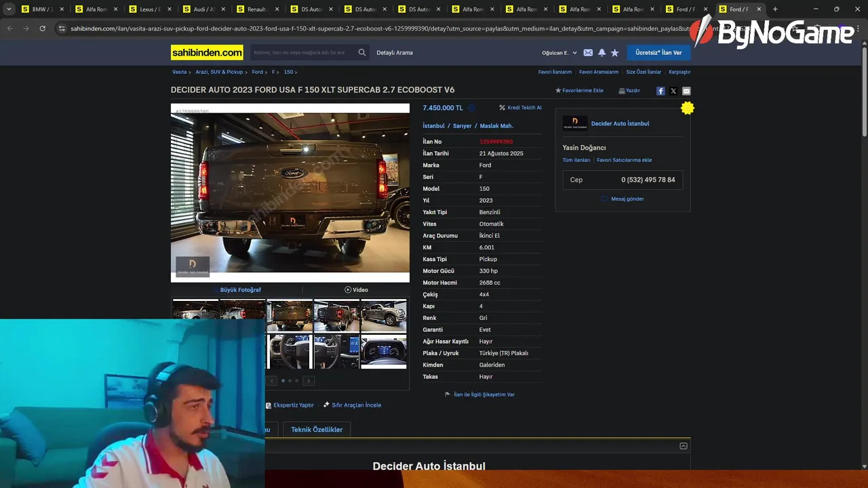Click Favorilerime Ekle link
This screenshot has height=488, width=868.
tap(579, 91)
